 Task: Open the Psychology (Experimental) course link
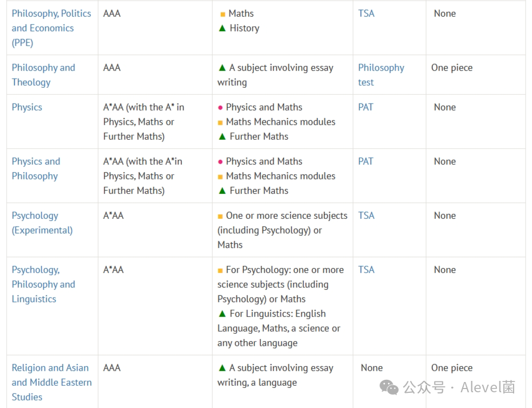(42, 223)
